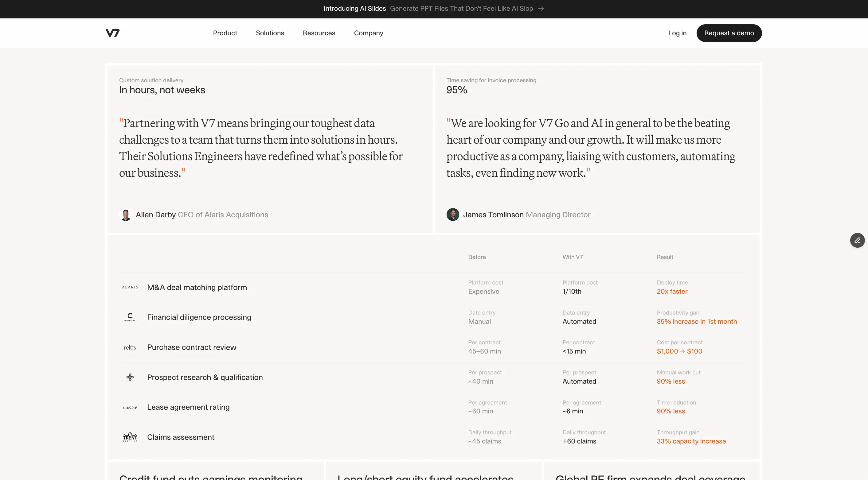Click the announcement banner arrow icon

coord(541,9)
